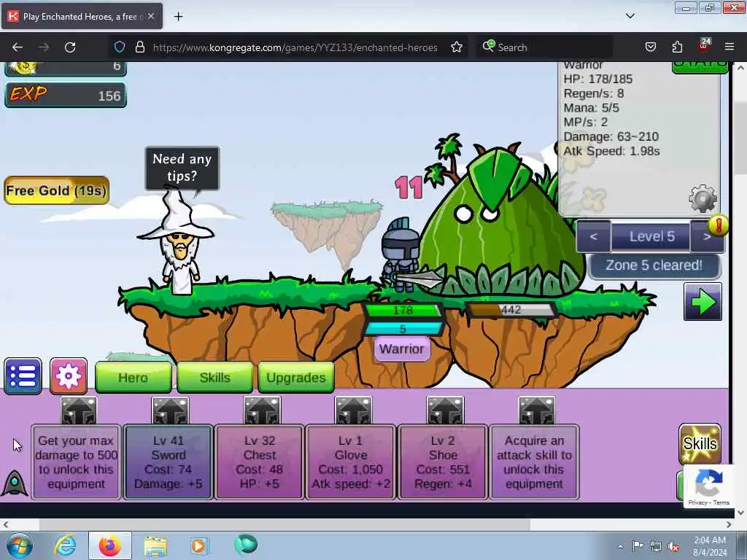
Task: Click the browser Search field
Action: click(543, 47)
